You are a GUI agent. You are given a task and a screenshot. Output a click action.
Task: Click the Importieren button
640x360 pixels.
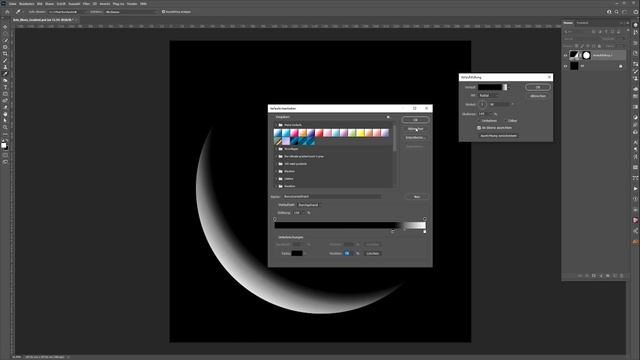click(415, 138)
